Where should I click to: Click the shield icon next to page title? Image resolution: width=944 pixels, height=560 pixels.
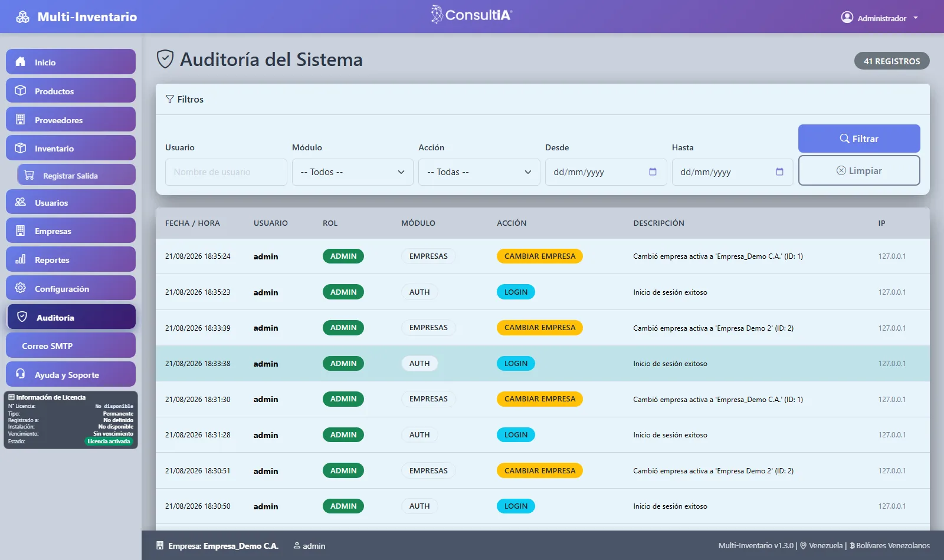point(165,59)
